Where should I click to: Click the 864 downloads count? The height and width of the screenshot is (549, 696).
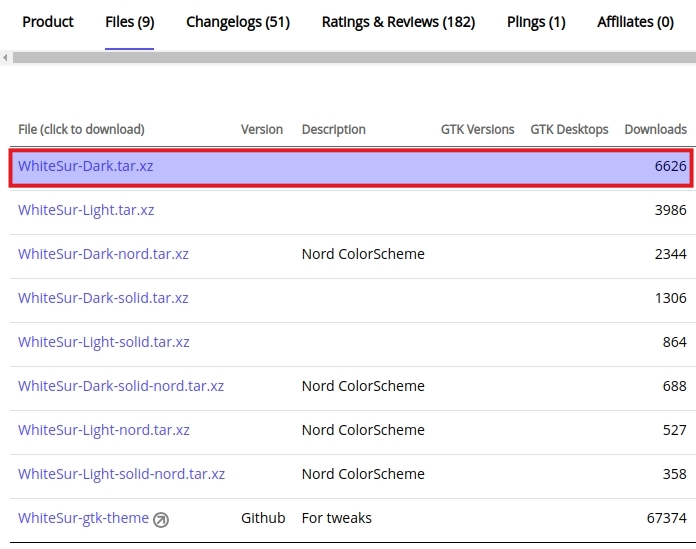click(x=675, y=342)
